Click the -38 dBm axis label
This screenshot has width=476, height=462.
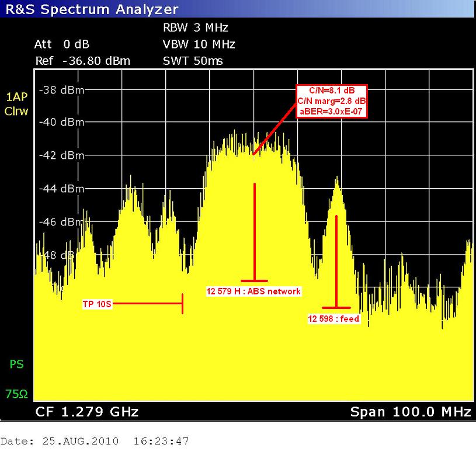tap(61, 90)
